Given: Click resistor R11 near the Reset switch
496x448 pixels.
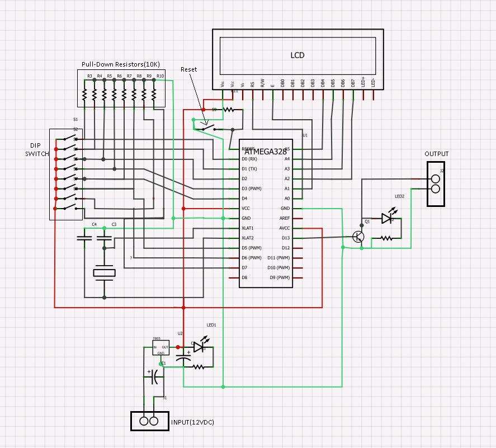Looking at the screenshot, I should coord(228,110).
